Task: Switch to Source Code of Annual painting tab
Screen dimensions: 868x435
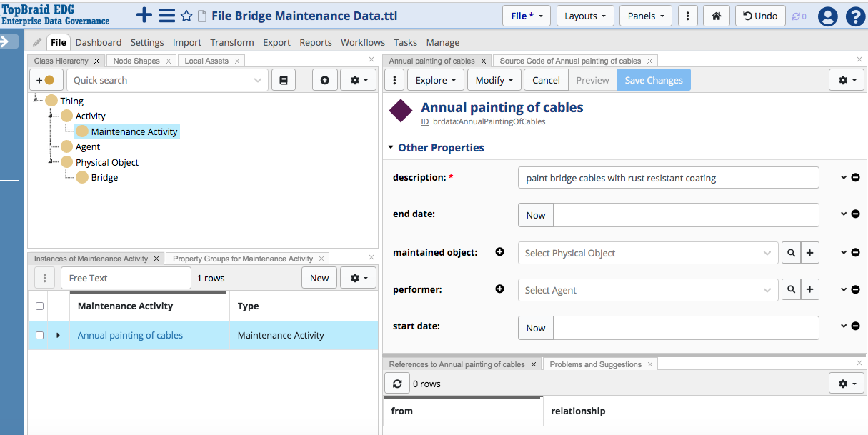Action: coord(570,61)
